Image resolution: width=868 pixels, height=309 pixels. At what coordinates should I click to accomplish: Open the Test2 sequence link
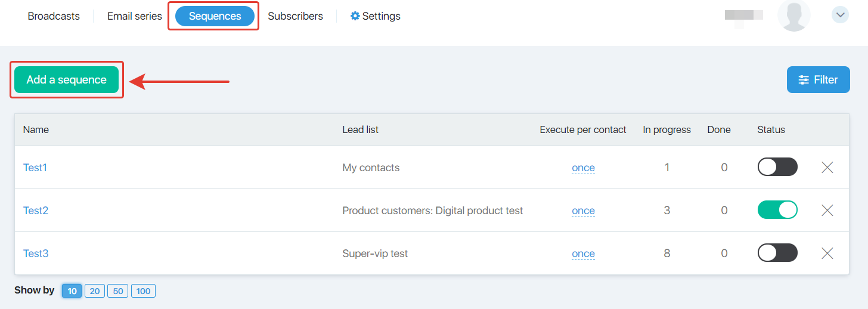click(x=36, y=211)
